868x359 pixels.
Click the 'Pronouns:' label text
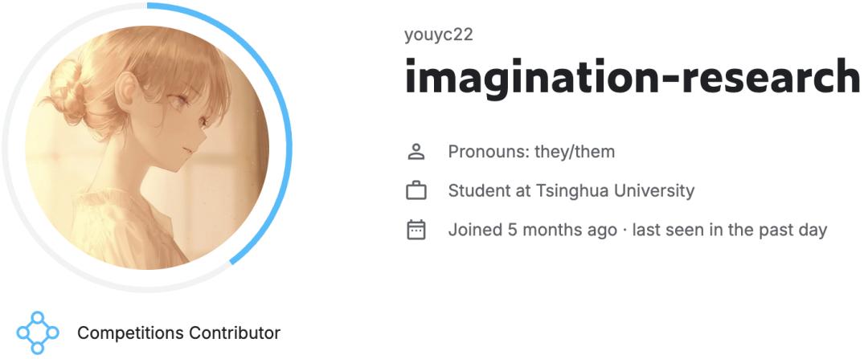pyautogui.click(x=489, y=151)
